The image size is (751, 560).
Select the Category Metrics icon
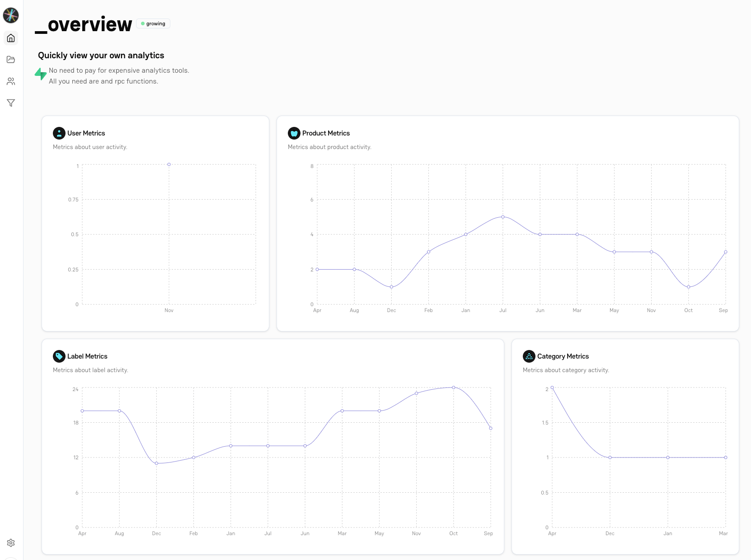[528, 356]
